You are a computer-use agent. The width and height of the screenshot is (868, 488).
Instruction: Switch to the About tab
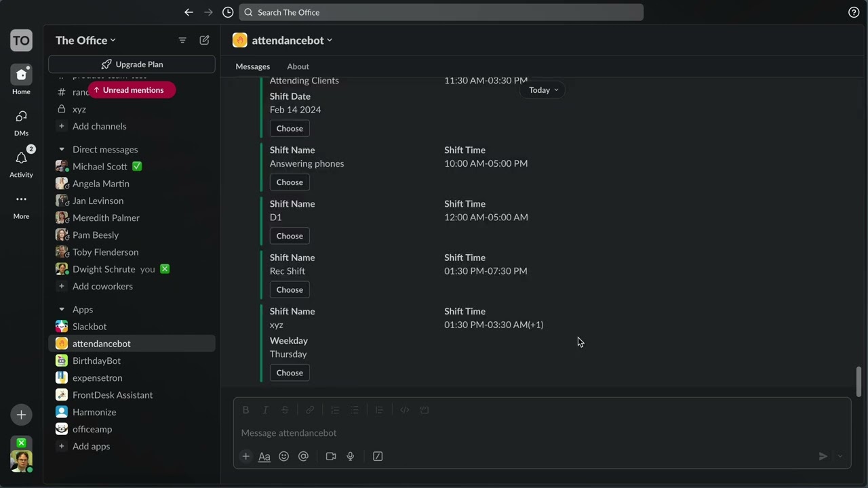pos(298,66)
